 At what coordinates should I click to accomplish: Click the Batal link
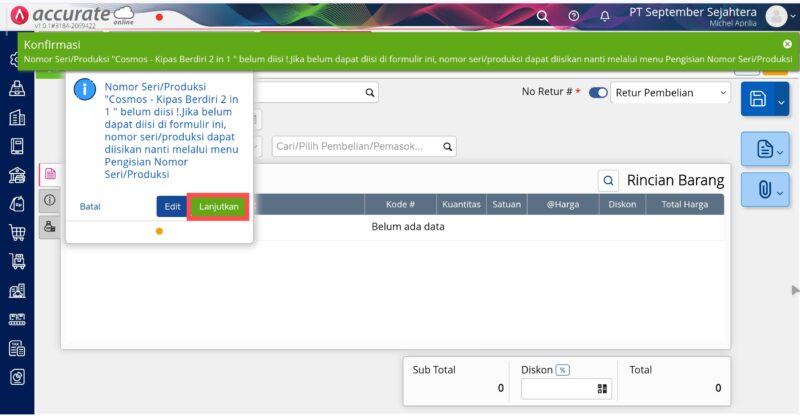coord(90,207)
